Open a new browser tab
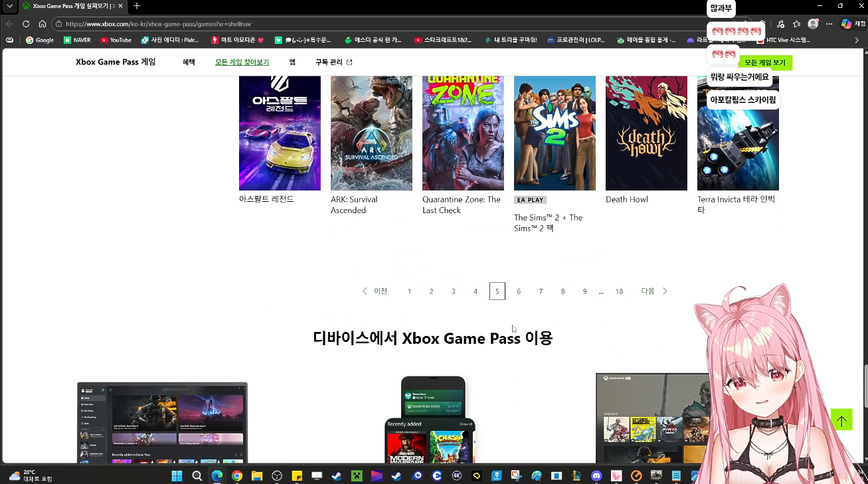Viewport: 868px width, 484px height. [x=137, y=6]
